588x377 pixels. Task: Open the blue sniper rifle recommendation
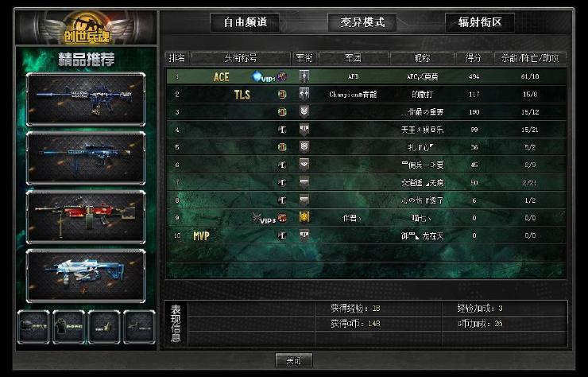tap(86, 158)
